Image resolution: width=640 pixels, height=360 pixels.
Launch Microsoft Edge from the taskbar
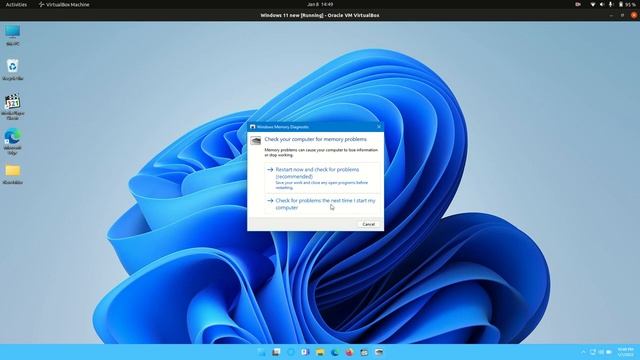tap(335, 352)
